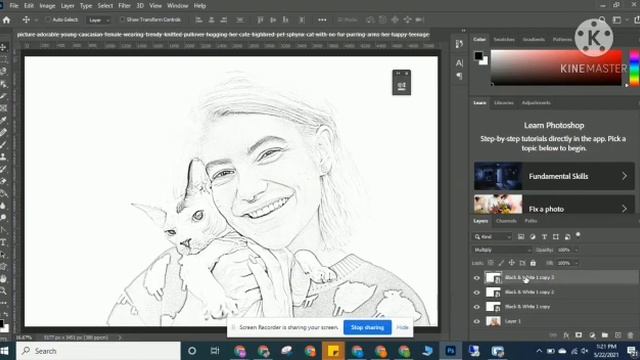
Task: Create a new adjustment layer from the Layers footer
Action: click(592, 335)
